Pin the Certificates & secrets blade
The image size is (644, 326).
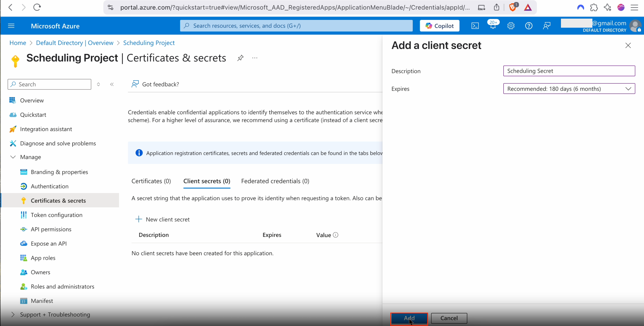[x=240, y=58]
